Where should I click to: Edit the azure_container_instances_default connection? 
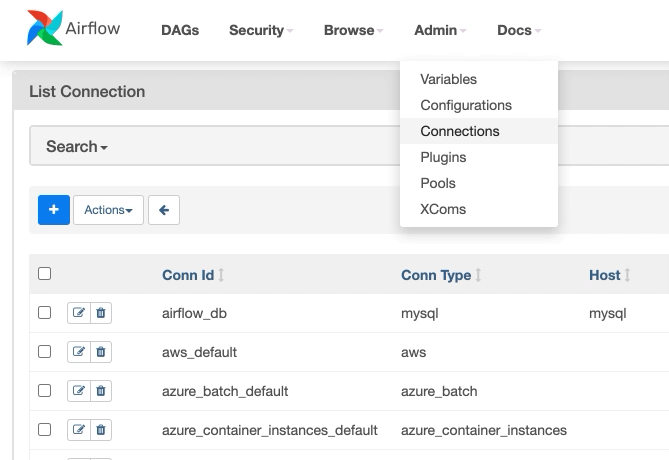(x=79, y=430)
